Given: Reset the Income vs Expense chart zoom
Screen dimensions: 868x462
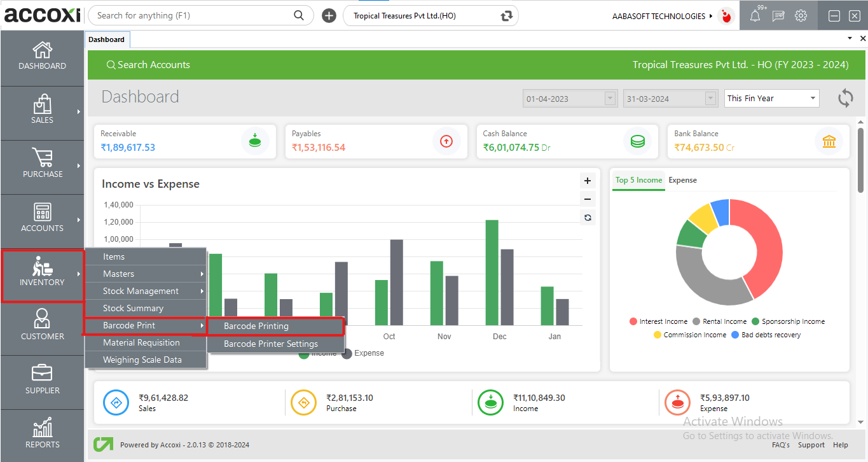Looking at the screenshot, I should (588, 218).
